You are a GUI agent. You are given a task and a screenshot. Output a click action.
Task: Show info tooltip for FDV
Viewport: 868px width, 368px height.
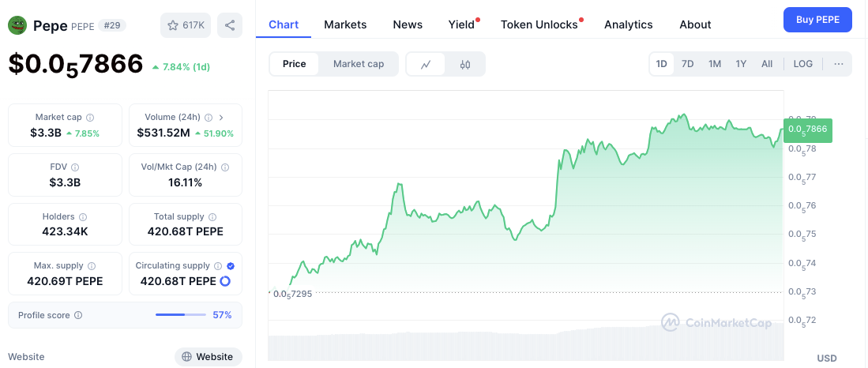point(75,167)
